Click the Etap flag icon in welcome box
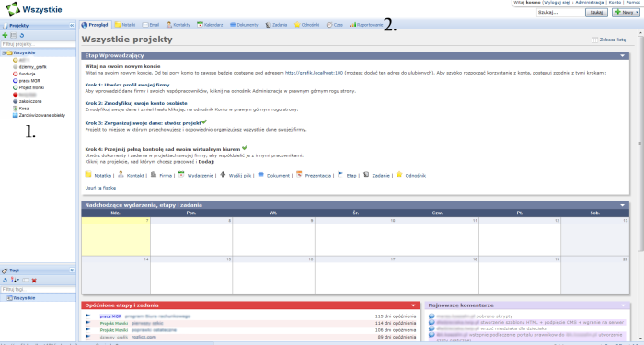Viewport: 644px width, 345px height. coord(340,174)
